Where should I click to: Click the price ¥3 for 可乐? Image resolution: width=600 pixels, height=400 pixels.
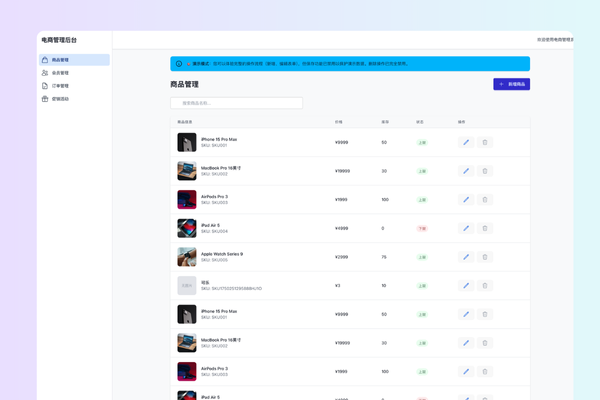tap(338, 286)
